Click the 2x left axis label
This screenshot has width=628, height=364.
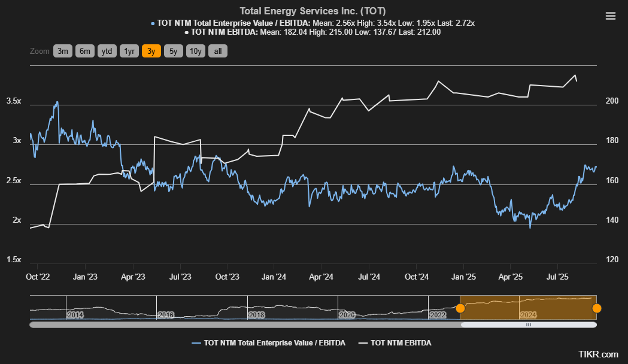click(x=17, y=220)
